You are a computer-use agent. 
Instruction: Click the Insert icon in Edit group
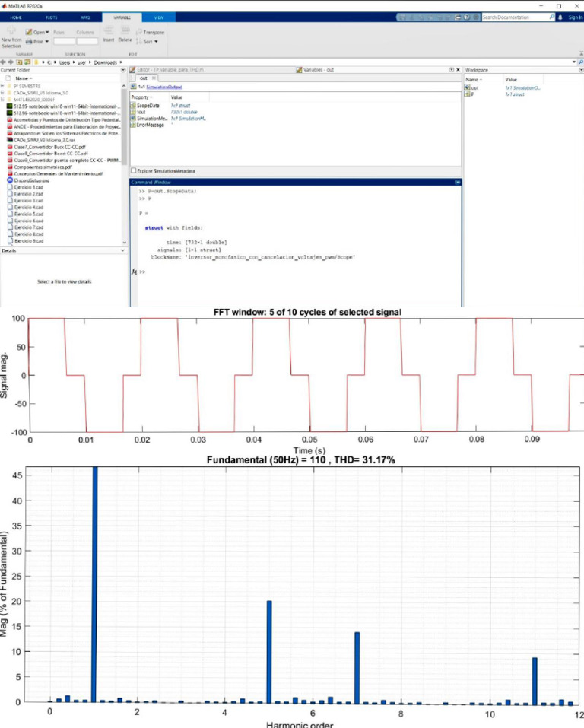(x=108, y=33)
